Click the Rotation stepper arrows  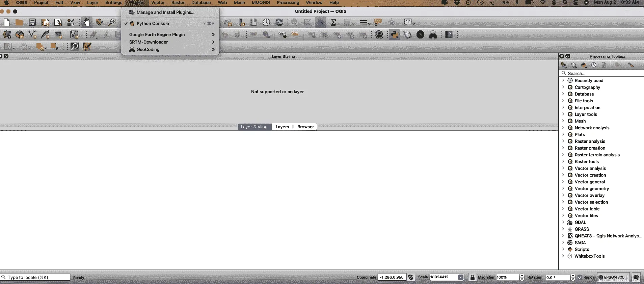coord(573,277)
